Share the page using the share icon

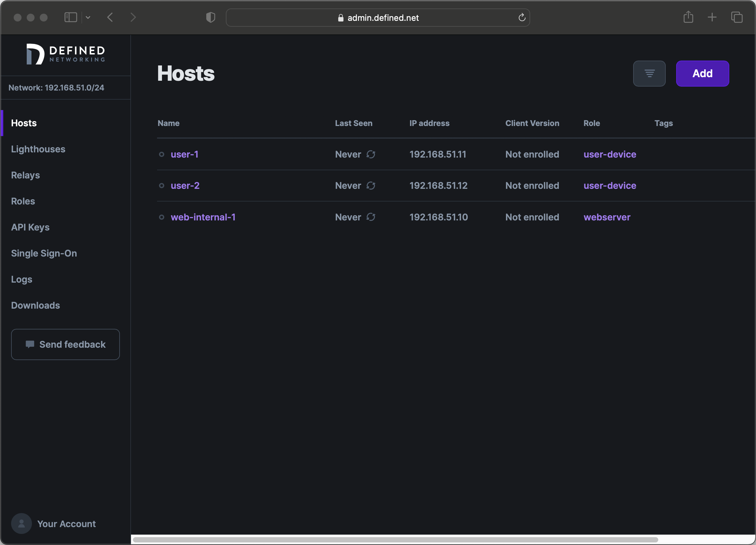tap(688, 17)
